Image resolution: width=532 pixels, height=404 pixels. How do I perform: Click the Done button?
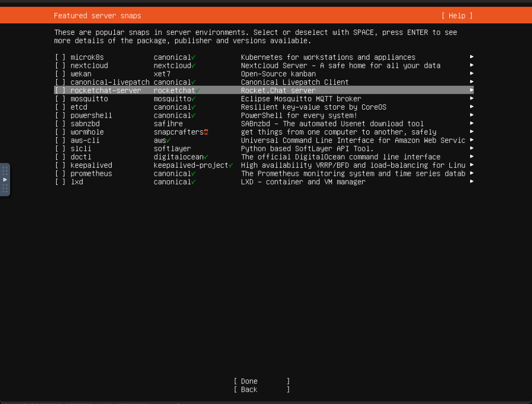(x=262, y=381)
